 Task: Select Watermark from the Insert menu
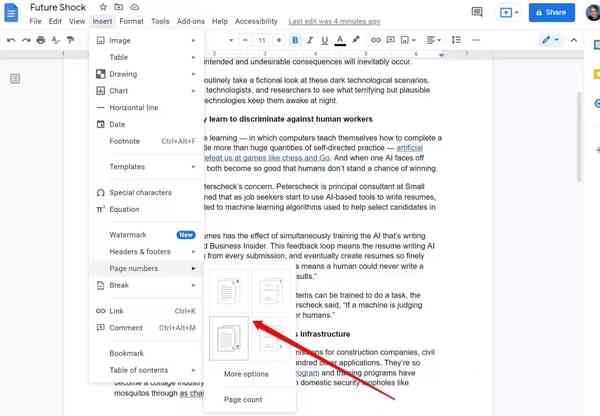point(128,234)
